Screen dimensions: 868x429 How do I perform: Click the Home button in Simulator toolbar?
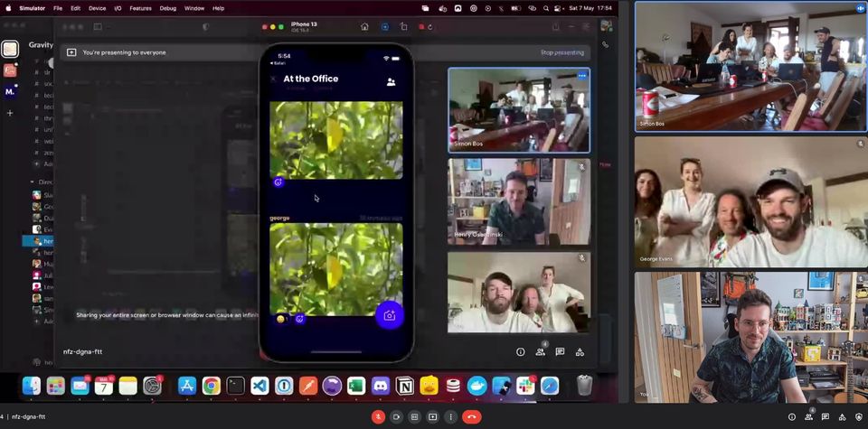(x=364, y=26)
